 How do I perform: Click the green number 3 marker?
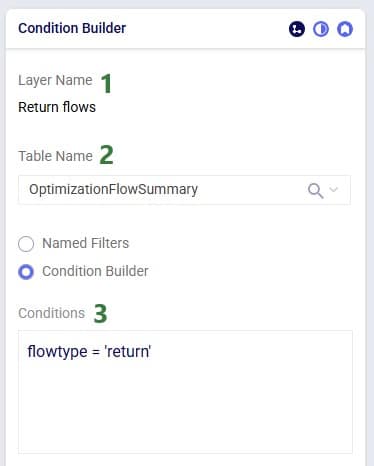[x=100, y=314]
